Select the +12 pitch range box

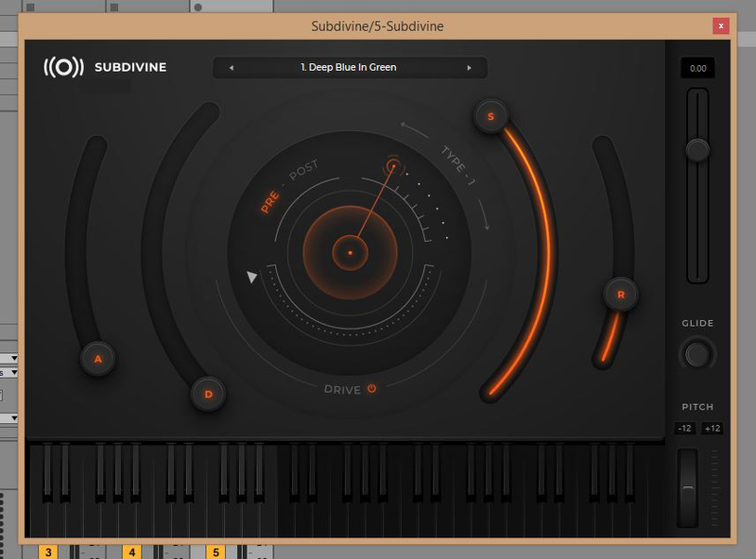pyautogui.click(x=713, y=428)
